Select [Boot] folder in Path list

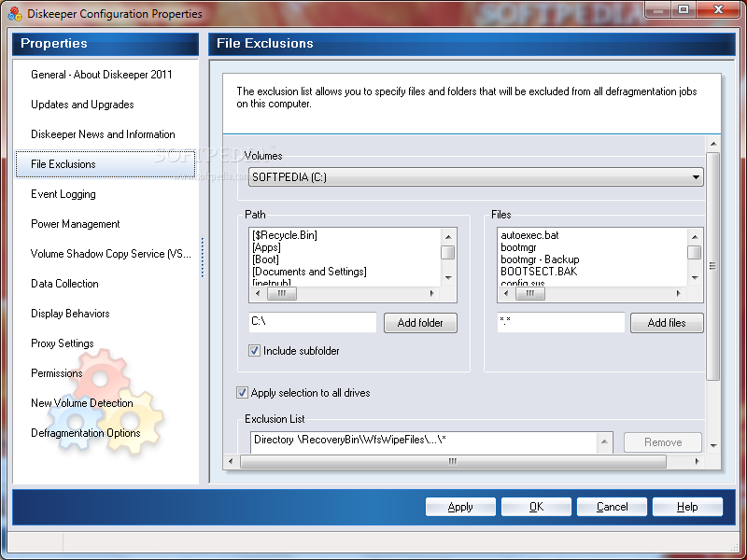tap(265, 259)
